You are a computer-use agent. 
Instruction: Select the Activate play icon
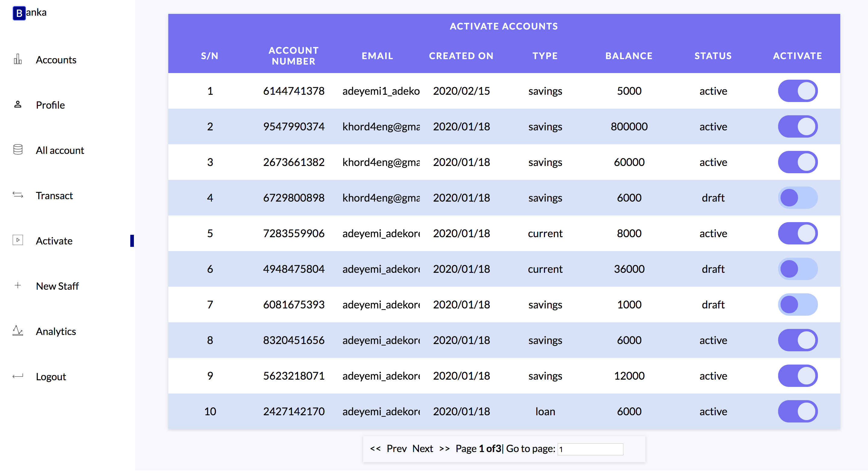[x=17, y=240]
